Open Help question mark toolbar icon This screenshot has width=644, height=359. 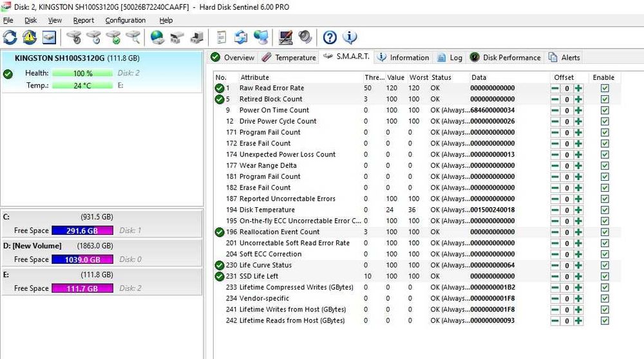point(330,37)
